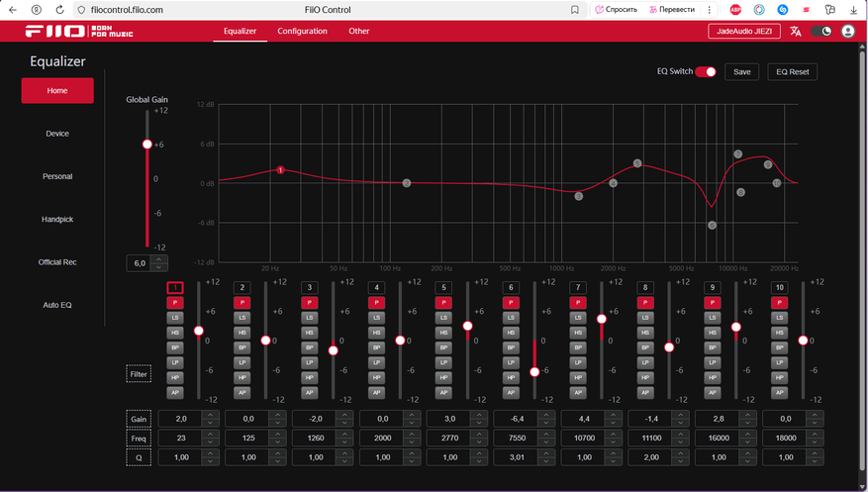Increase band 1 Gain with up arrow
Screen dimensions: 868x492
click(x=208, y=415)
